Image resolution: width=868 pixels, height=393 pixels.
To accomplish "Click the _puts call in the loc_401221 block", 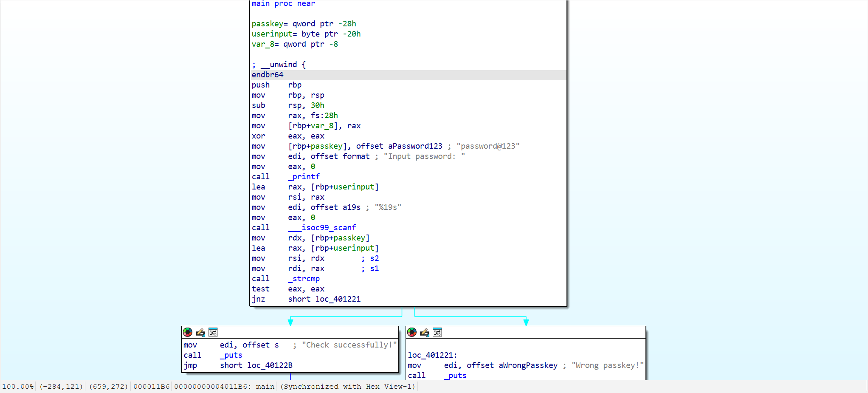I will [455, 376].
